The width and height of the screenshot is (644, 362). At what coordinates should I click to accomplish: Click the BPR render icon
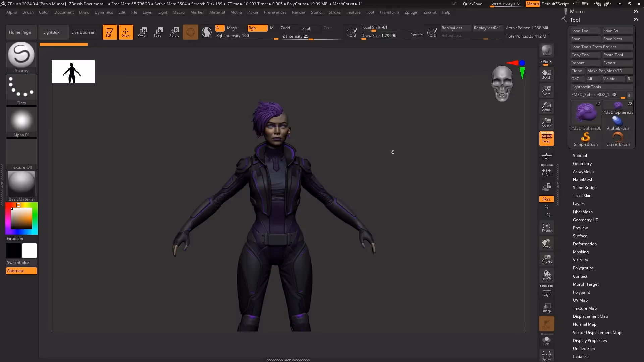click(546, 50)
